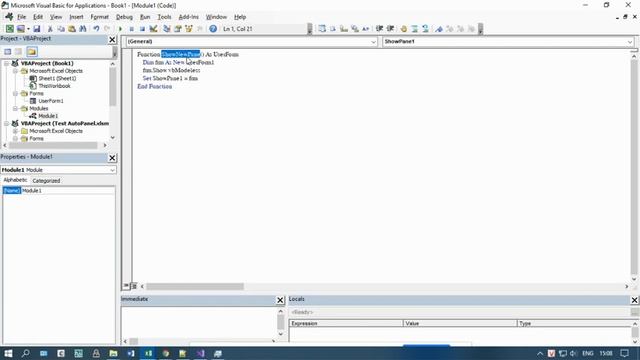Click the green Run Sub play icon

tap(120, 29)
